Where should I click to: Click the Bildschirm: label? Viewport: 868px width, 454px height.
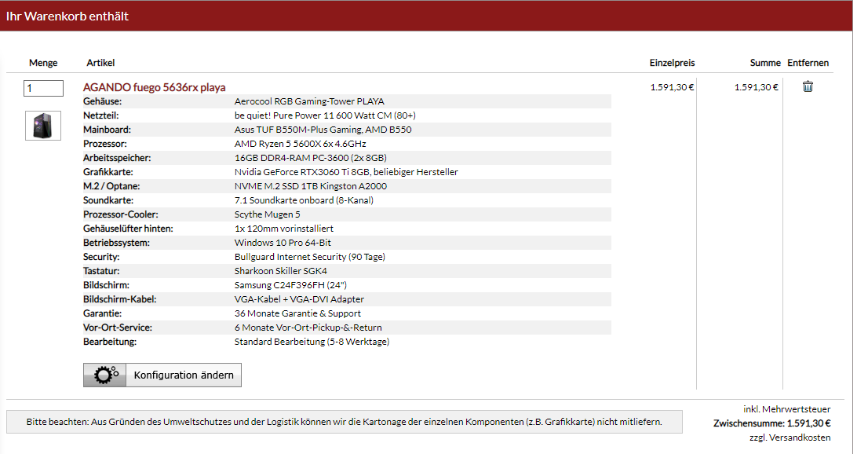pyautogui.click(x=106, y=285)
